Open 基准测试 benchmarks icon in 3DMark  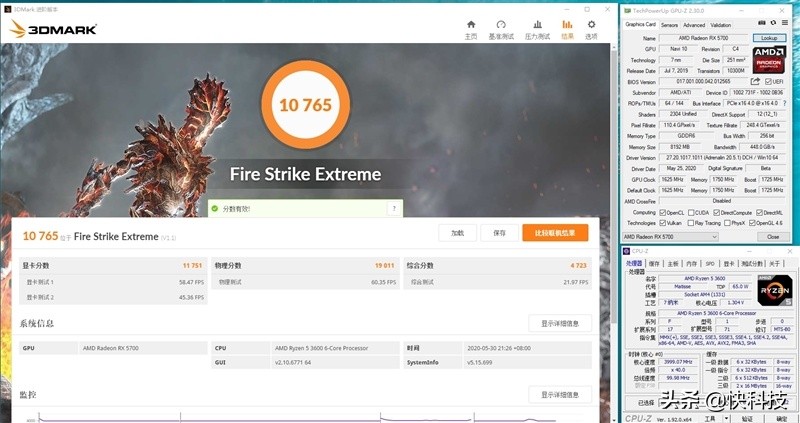click(x=501, y=24)
